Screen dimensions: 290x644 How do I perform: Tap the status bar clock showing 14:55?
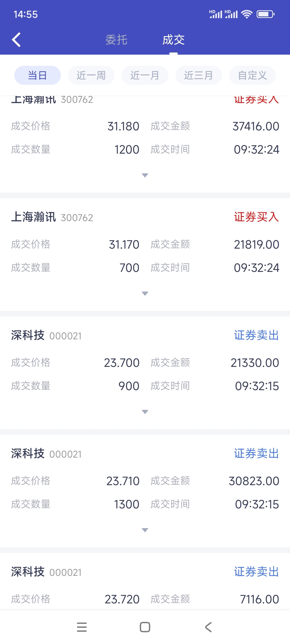coord(25,14)
